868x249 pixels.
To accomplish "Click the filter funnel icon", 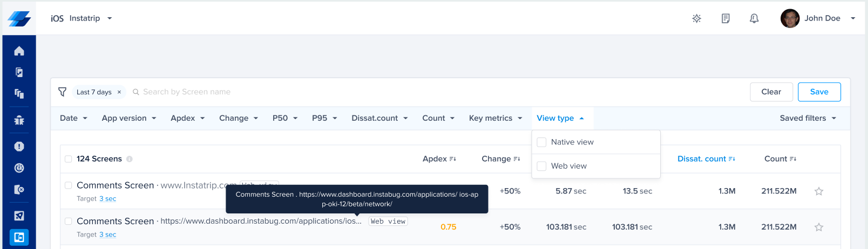I will point(63,92).
